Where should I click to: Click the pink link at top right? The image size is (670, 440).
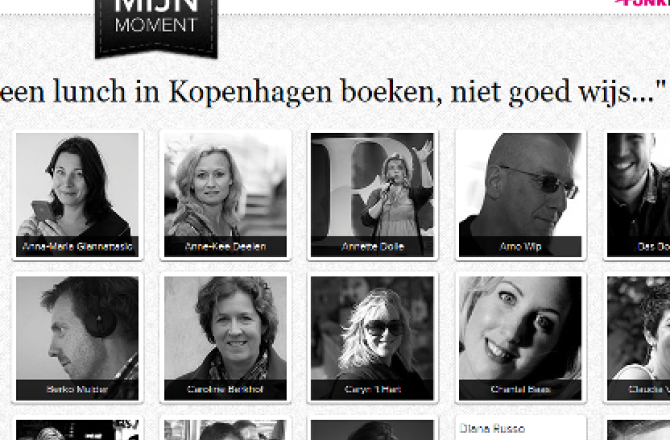coord(642,3)
